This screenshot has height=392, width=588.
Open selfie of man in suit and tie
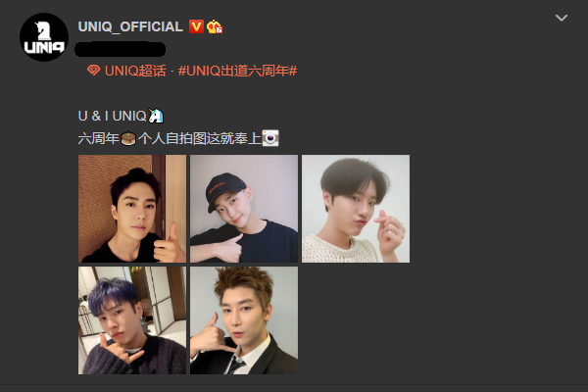(244, 320)
